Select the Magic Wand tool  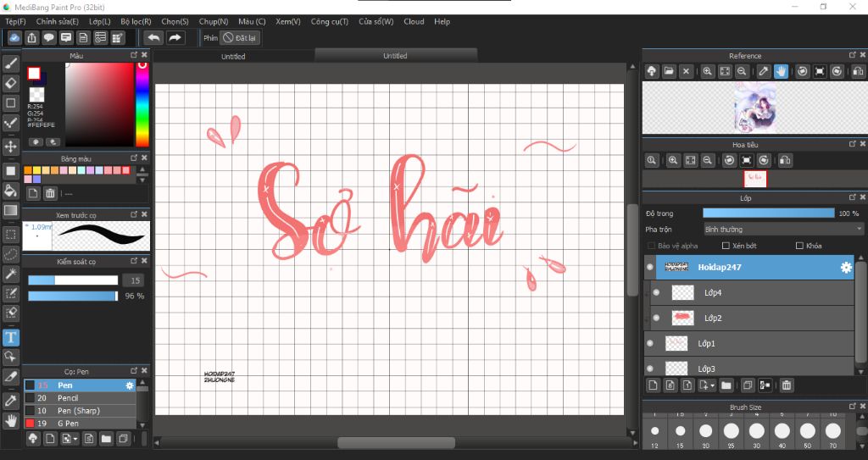[10, 274]
